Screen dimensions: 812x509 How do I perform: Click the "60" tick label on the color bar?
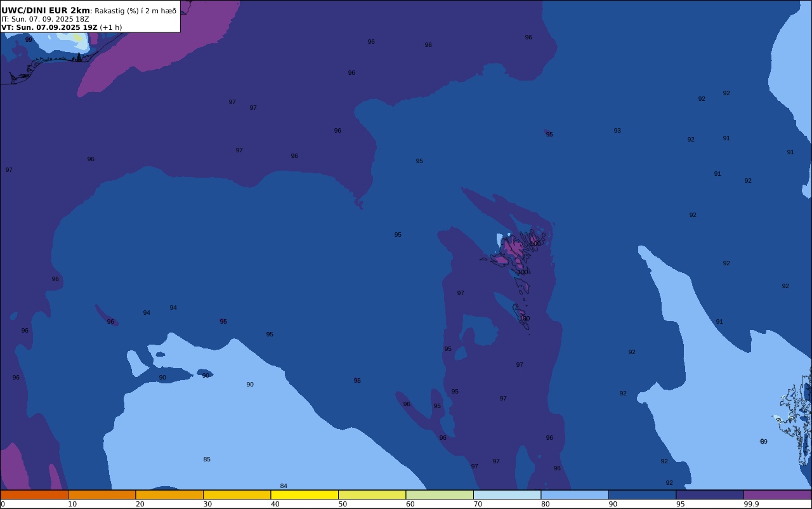click(x=410, y=504)
